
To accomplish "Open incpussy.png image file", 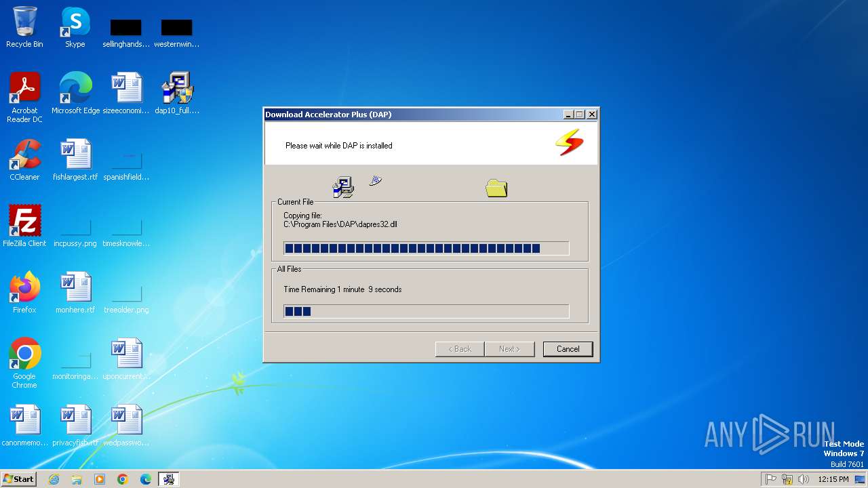I will (x=75, y=232).
